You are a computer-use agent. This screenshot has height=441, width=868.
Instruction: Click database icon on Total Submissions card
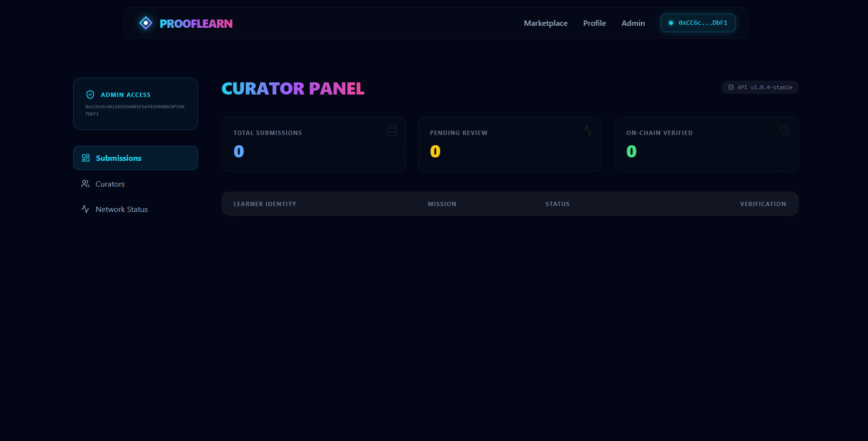point(392,131)
